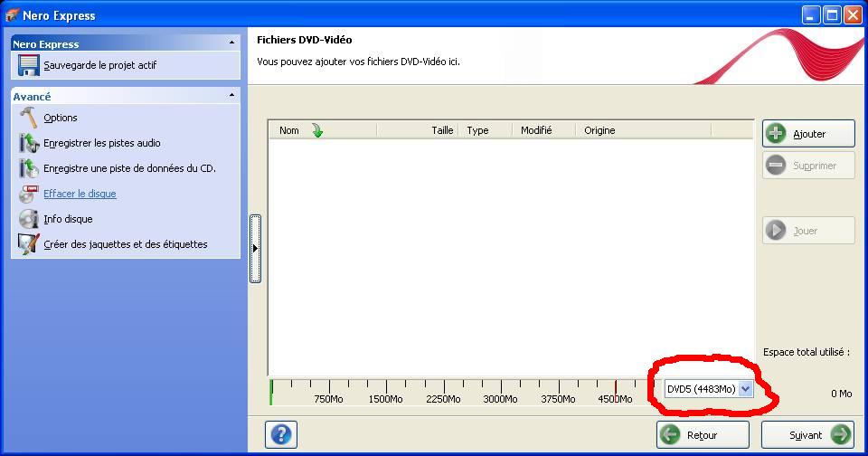Toggle the side panel with the arrow handle
The height and width of the screenshot is (456, 868).
click(x=255, y=248)
